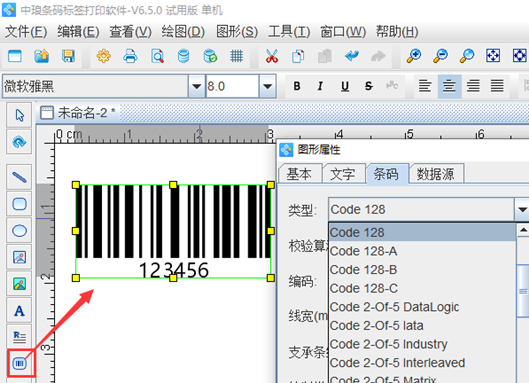Create a new label document
Viewport: 529px width, 383px height.
(x=15, y=56)
